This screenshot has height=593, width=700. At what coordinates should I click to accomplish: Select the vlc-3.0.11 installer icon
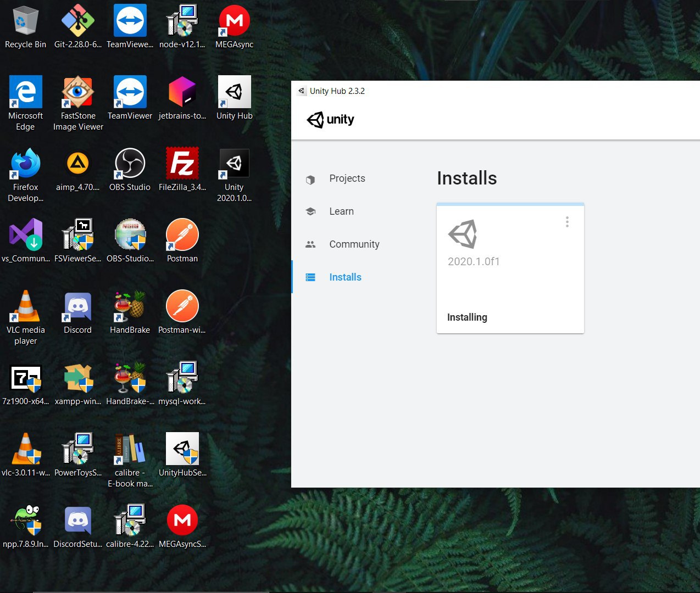point(25,455)
